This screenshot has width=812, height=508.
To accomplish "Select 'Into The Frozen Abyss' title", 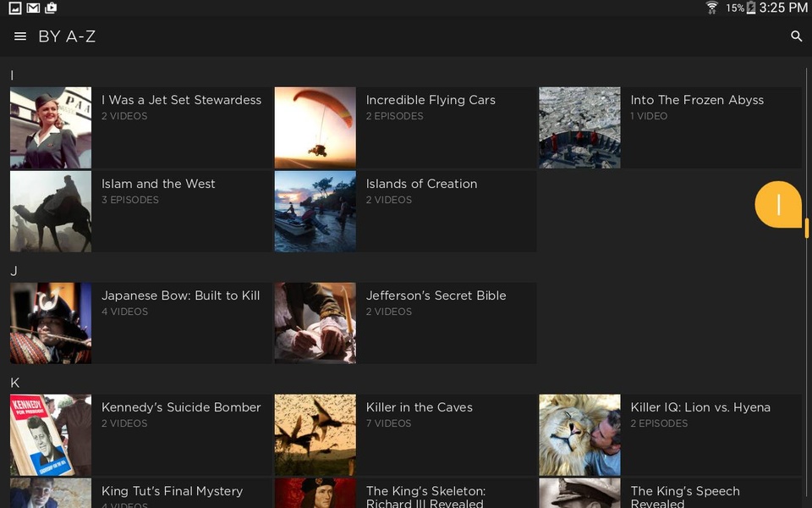I will pyautogui.click(x=697, y=100).
